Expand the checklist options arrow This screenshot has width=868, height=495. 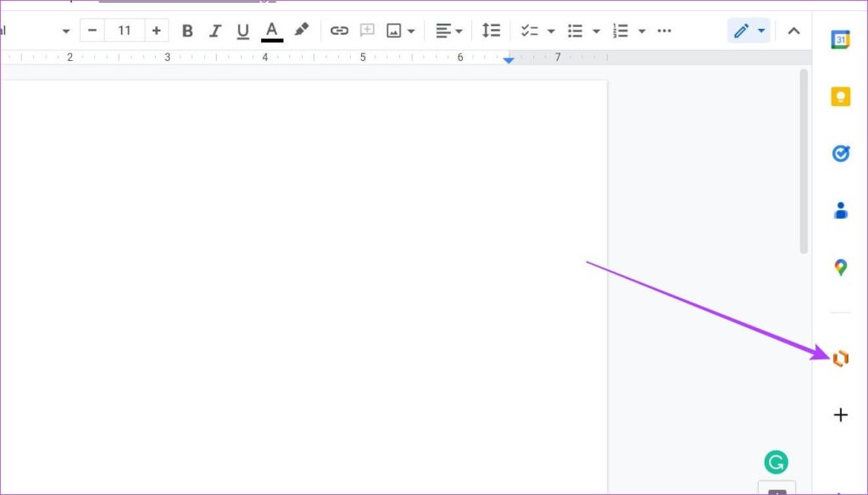(551, 31)
